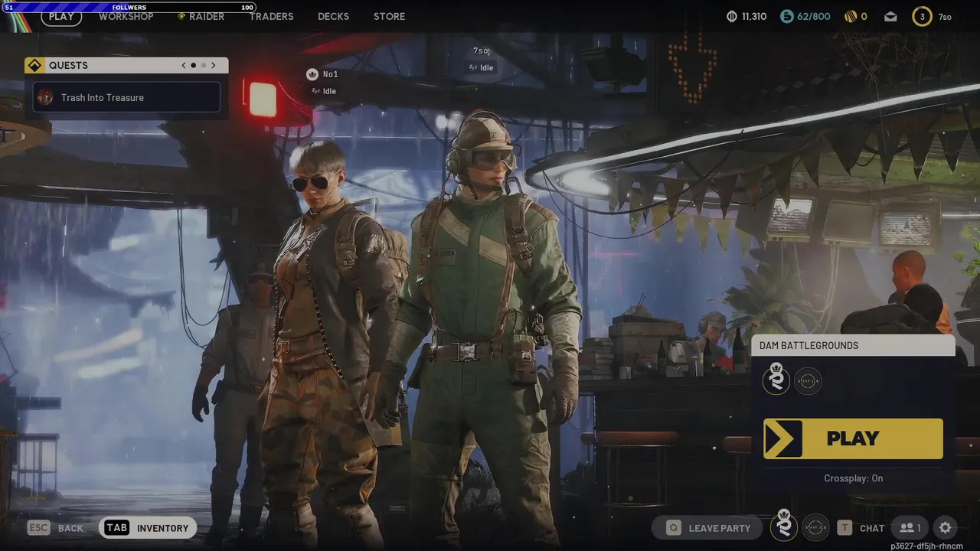The image size is (980, 551).
Task: Open the STORE tab
Action: click(x=389, y=16)
